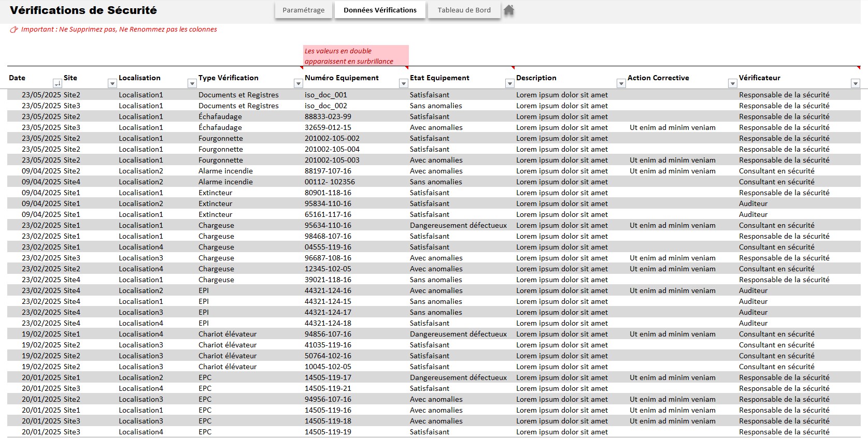Image resolution: width=868 pixels, height=438 pixels.
Task: Open the Date column sort filter button
Action: tap(57, 83)
